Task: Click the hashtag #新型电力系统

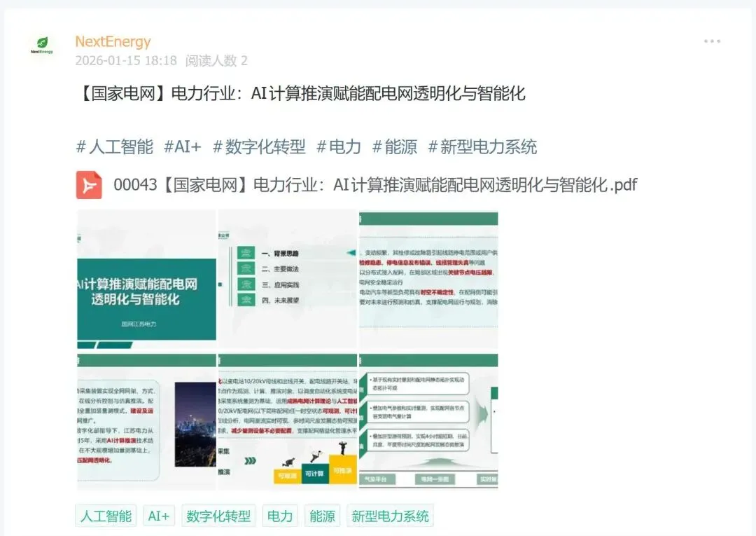Action: (x=482, y=146)
